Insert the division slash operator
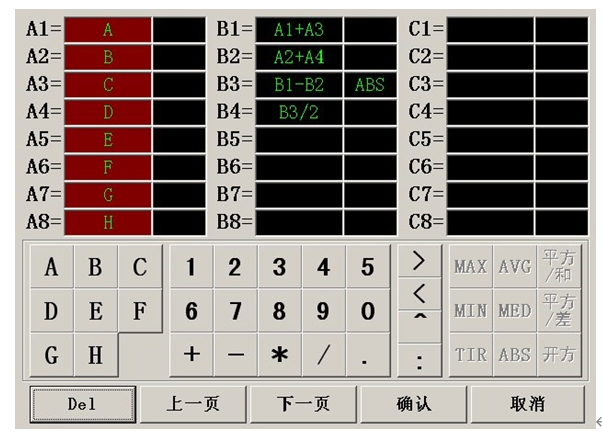Screen dimensions: 602x433 (x=324, y=355)
